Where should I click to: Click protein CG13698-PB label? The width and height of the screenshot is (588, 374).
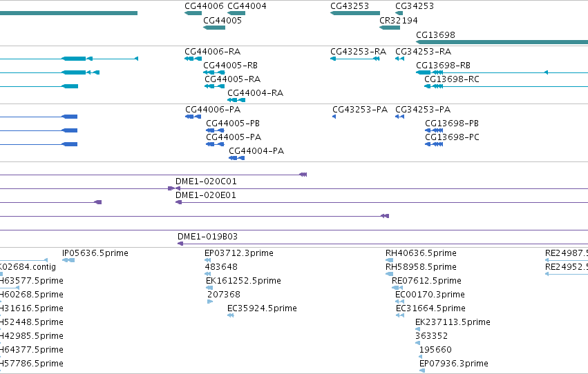tap(452, 123)
